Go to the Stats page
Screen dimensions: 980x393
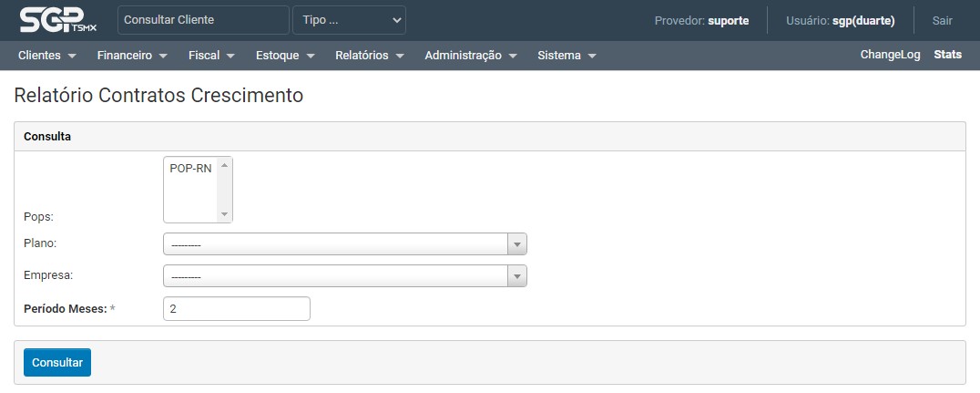click(947, 55)
